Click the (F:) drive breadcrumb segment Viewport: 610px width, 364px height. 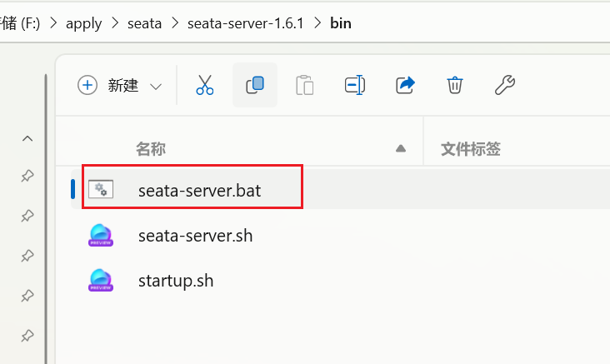[x=20, y=23]
